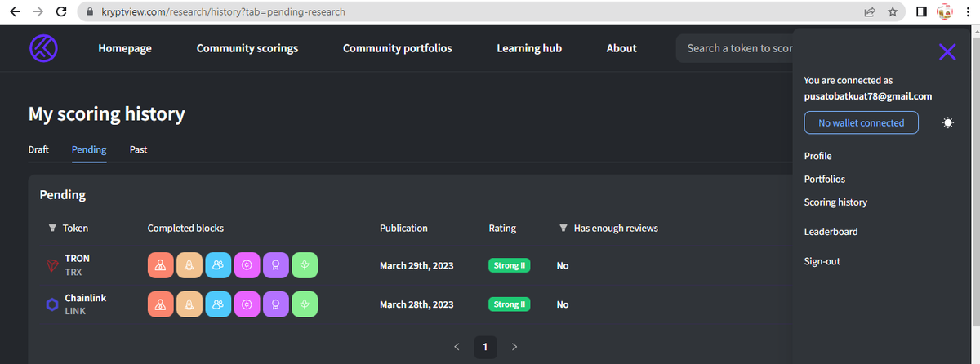Switch to the Past tab
This screenshot has width=980, height=364.
tap(138, 149)
